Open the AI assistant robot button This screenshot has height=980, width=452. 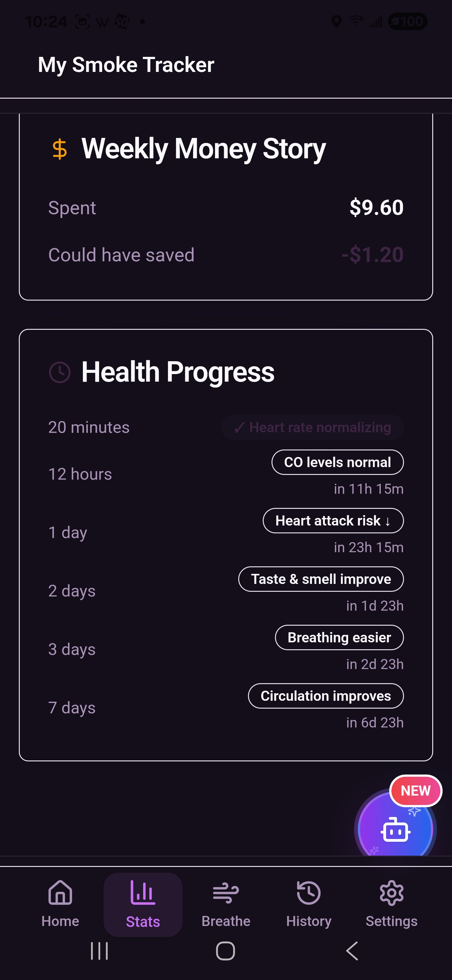tap(395, 829)
